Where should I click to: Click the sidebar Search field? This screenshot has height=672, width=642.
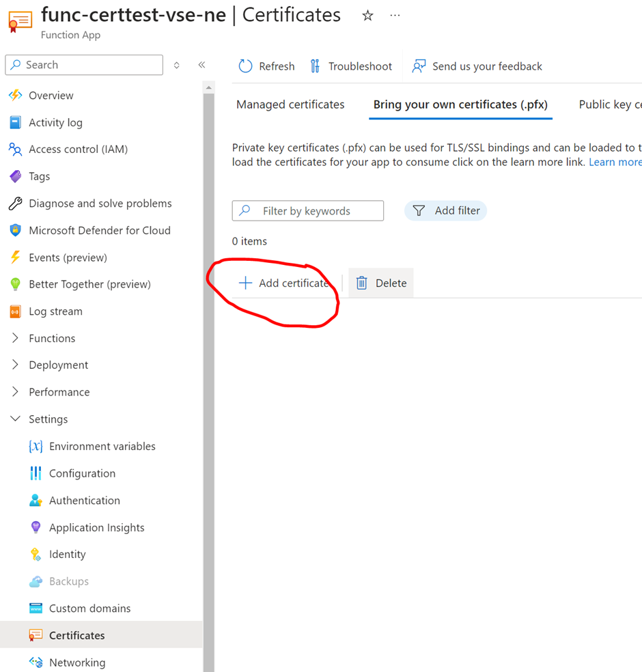click(84, 65)
